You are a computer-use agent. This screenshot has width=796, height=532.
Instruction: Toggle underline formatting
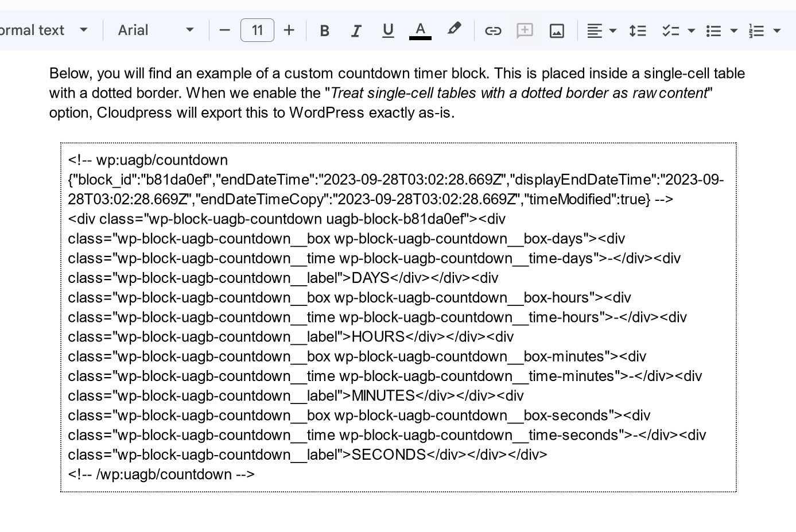(x=388, y=30)
